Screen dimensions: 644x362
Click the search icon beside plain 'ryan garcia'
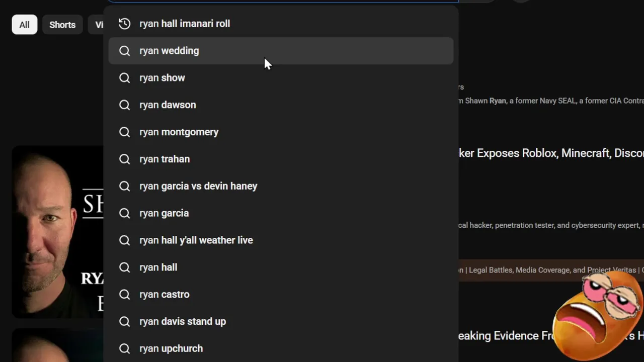(124, 213)
